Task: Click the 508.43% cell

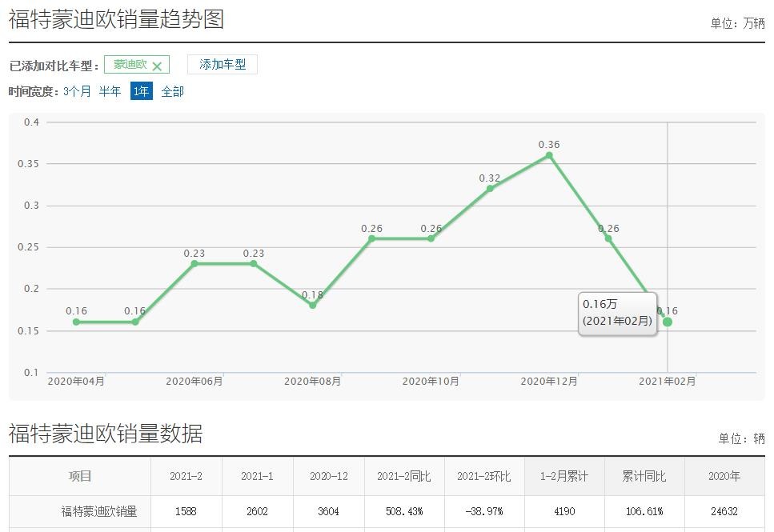Action: (404, 511)
